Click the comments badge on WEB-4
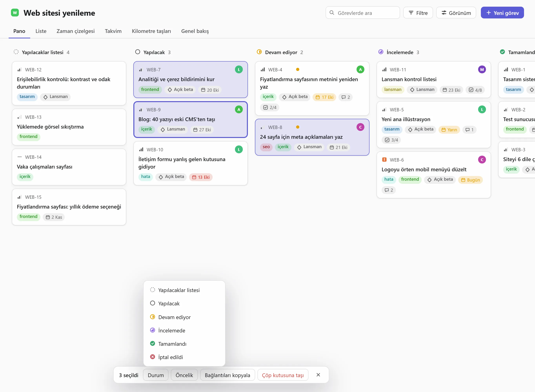 [x=346, y=97]
